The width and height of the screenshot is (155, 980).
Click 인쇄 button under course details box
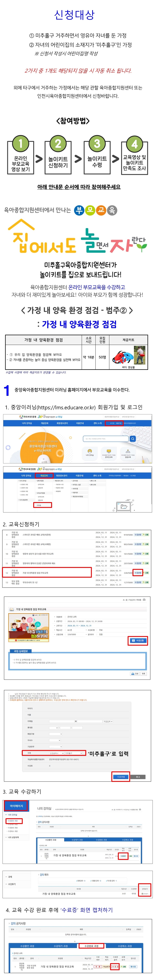135,673
